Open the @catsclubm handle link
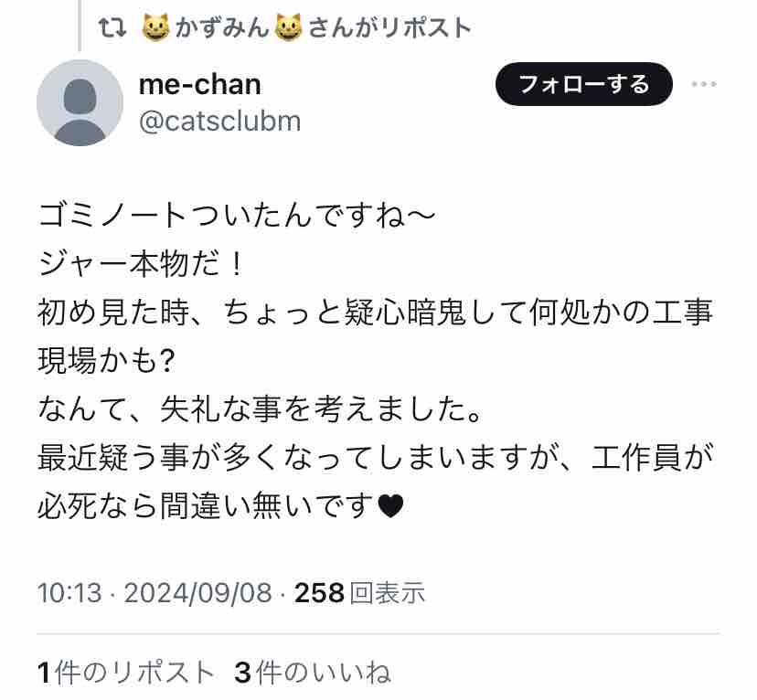 (x=219, y=121)
